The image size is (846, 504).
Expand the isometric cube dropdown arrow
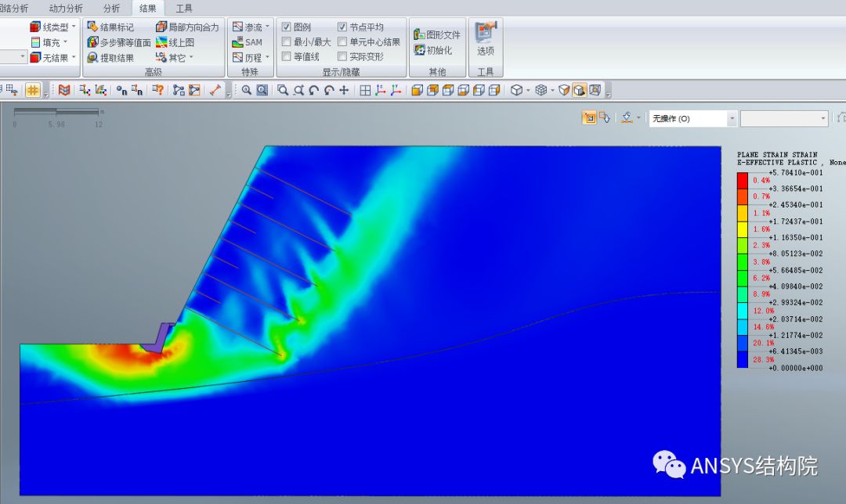[x=528, y=90]
